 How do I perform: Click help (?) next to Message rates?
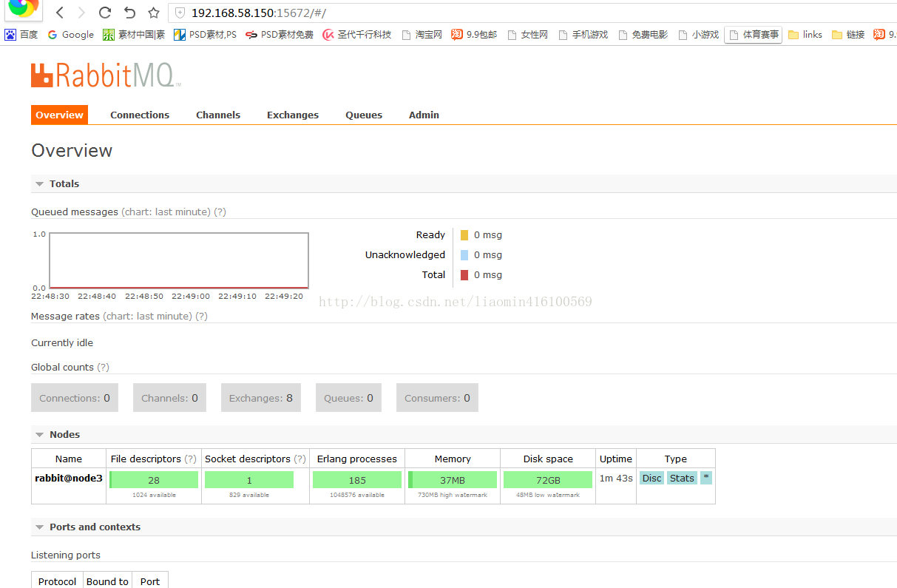click(x=201, y=316)
